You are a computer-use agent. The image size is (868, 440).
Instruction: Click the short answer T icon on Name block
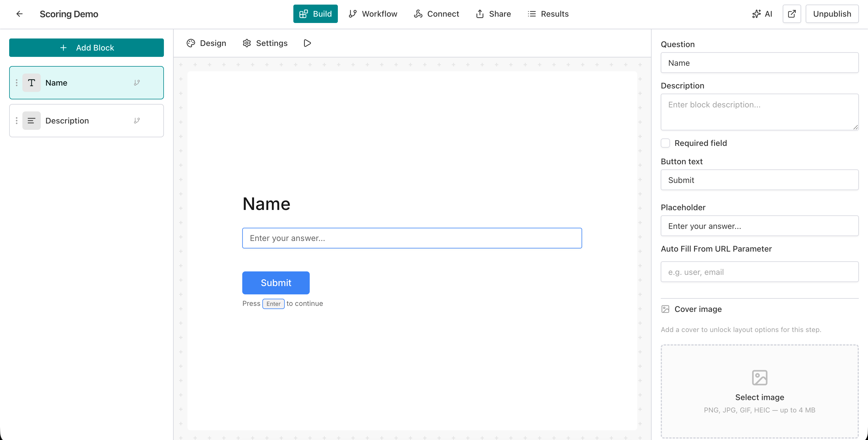point(31,82)
